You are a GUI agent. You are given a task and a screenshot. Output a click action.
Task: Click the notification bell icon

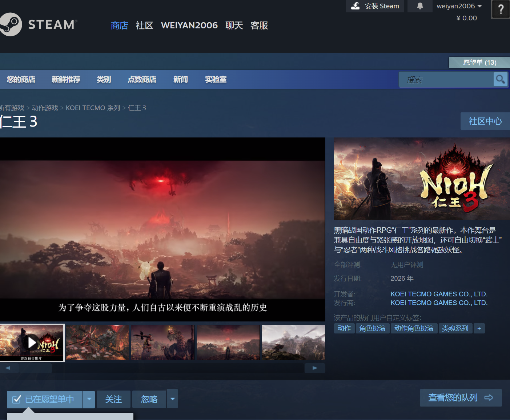click(x=420, y=6)
